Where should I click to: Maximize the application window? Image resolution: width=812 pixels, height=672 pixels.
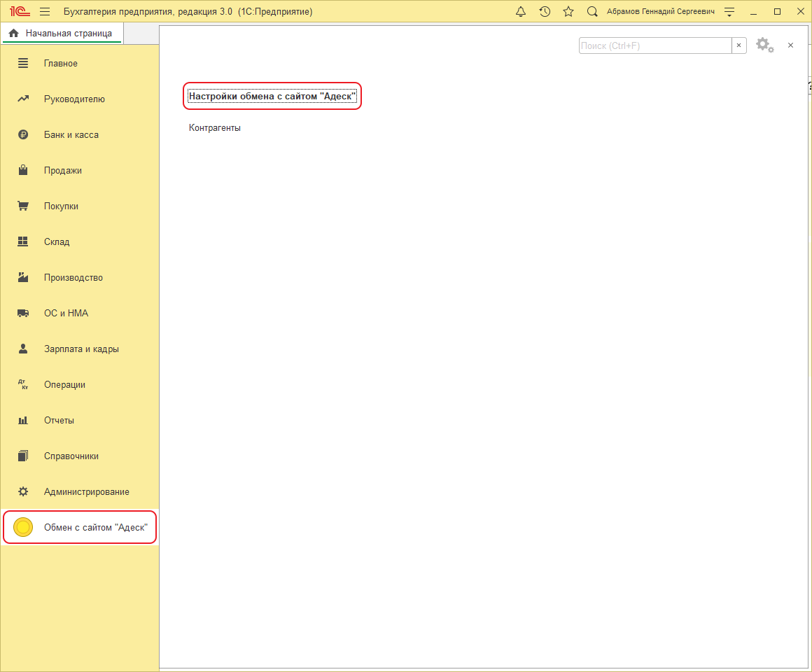pos(777,11)
